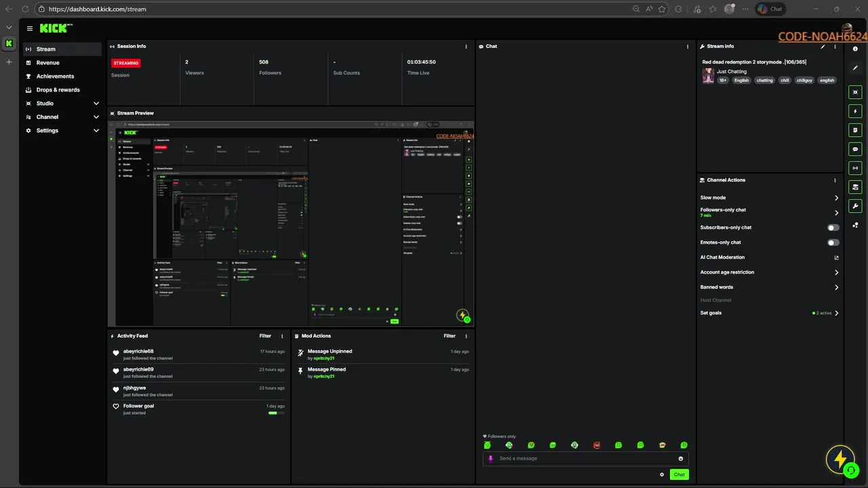
Task: Click Just Chatting category thumbnail image
Action: point(708,76)
